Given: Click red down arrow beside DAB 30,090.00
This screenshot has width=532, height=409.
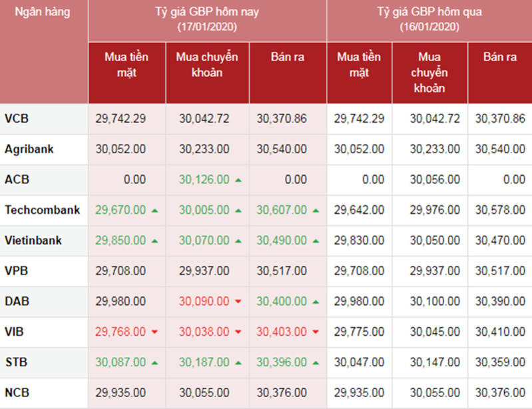Looking at the screenshot, I should [x=238, y=302].
